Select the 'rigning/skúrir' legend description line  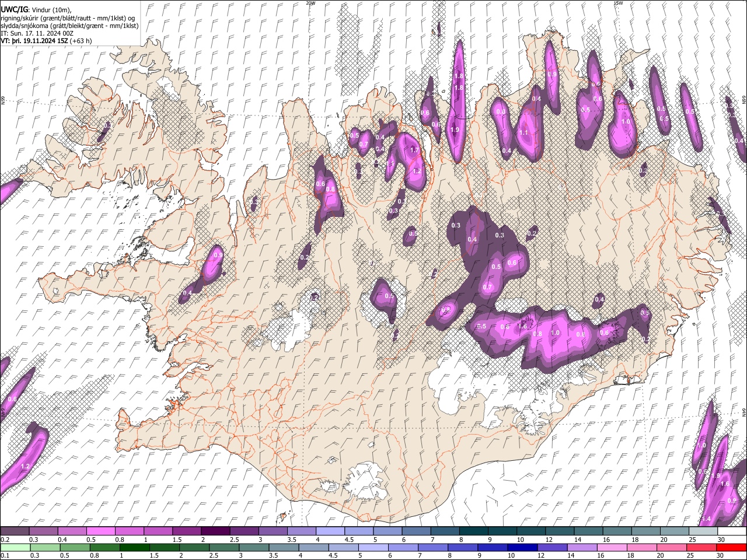[x=68, y=17]
